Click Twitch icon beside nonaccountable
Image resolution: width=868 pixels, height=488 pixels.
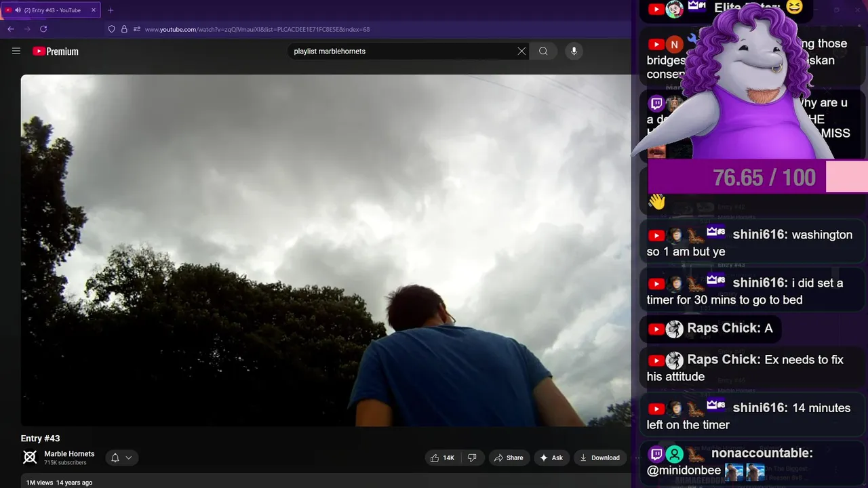tap(656, 453)
